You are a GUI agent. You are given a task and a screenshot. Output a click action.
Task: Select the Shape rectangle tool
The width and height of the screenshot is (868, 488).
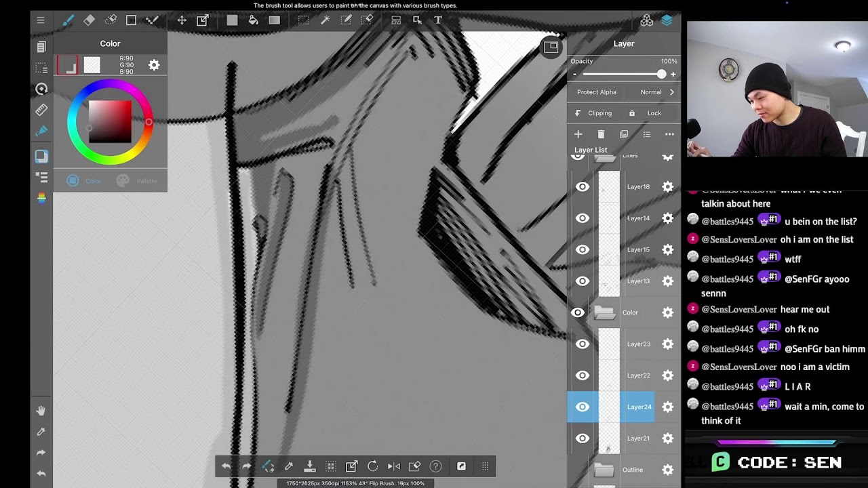pyautogui.click(x=131, y=20)
